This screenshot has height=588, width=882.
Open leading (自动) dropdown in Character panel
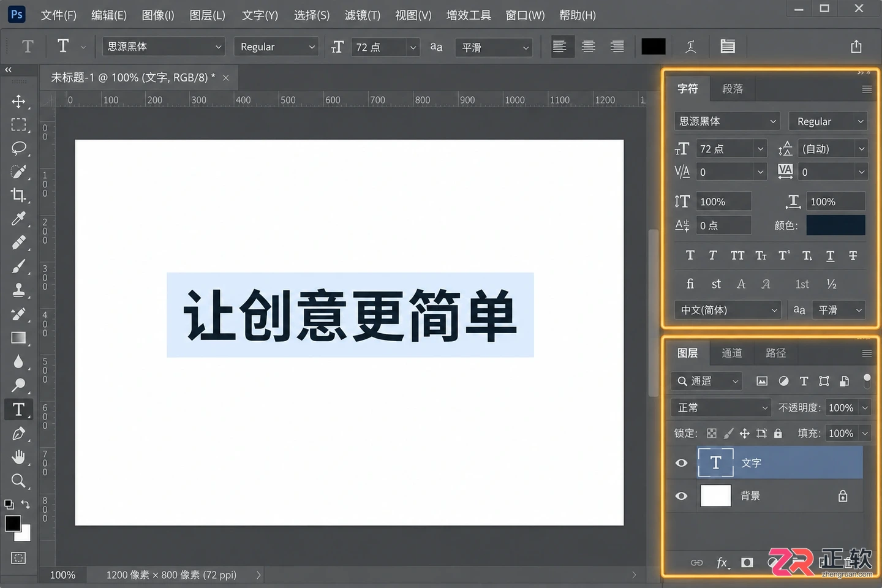point(832,149)
